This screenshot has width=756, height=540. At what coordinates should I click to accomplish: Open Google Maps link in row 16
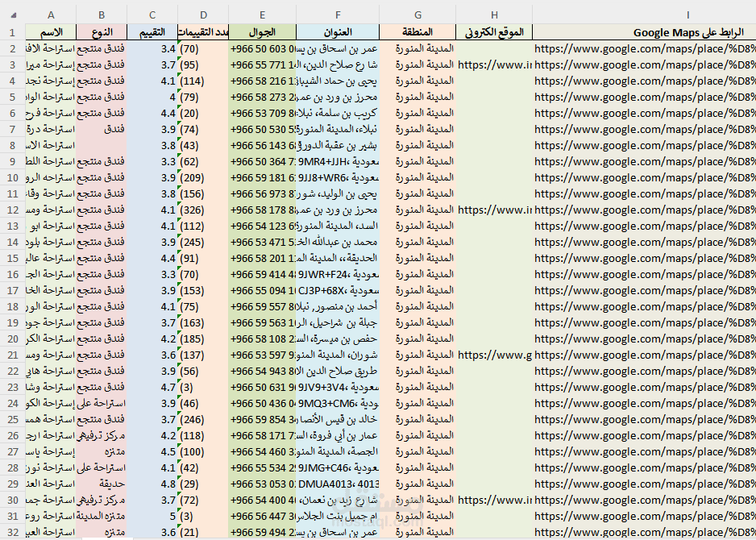pos(644,274)
